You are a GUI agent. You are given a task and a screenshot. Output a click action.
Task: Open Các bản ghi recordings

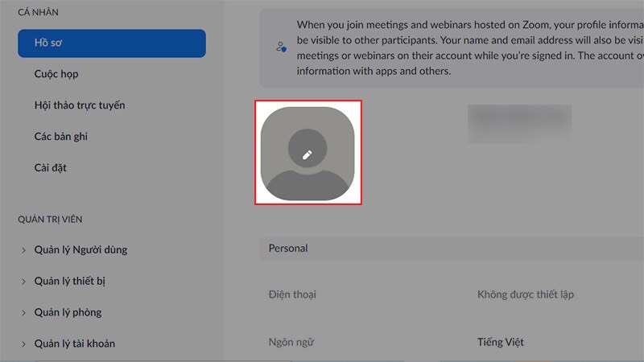coord(61,137)
